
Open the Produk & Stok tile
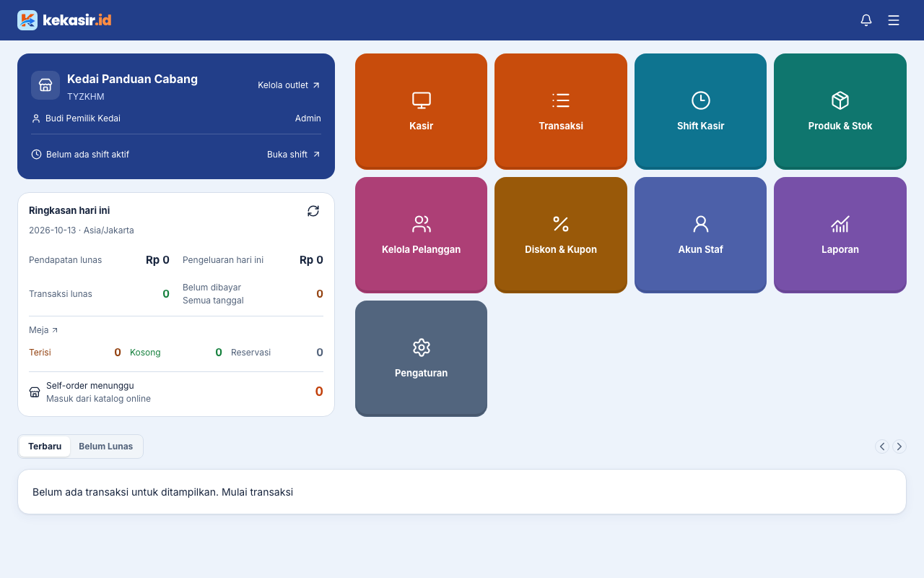pos(840,111)
